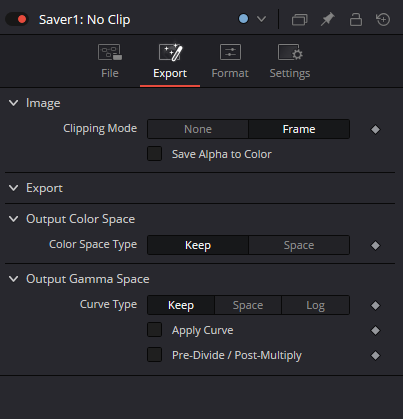Set Color Space Type to Space

tap(299, 245)
